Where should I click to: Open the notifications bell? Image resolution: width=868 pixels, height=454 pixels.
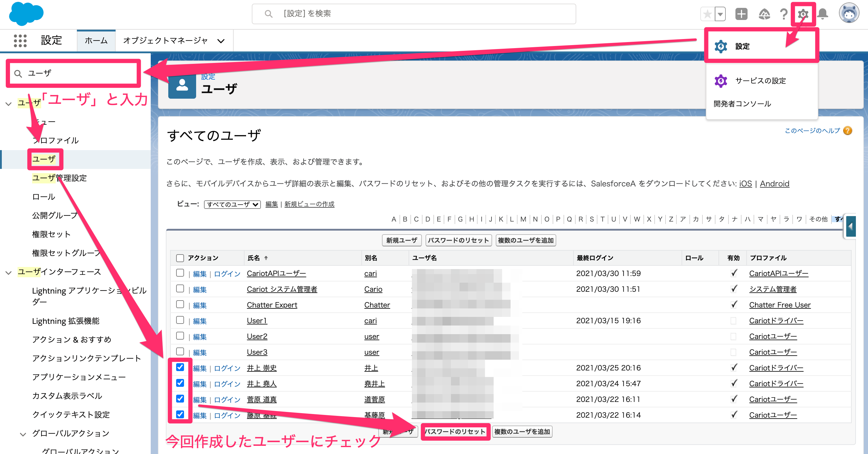point(823,14)
